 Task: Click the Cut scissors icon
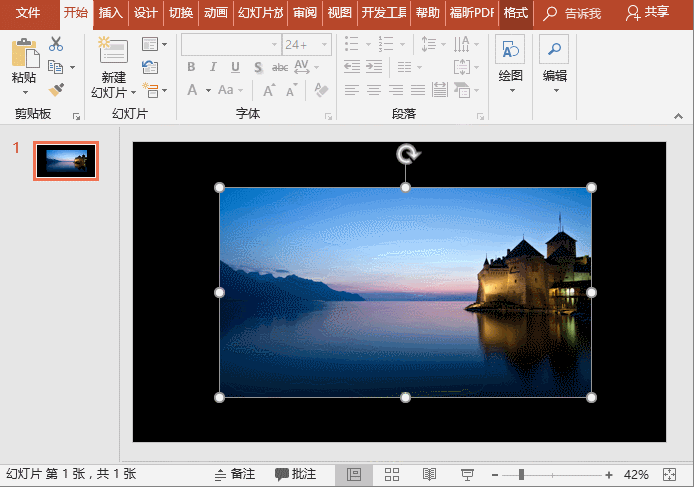click(x=56, y=44)
